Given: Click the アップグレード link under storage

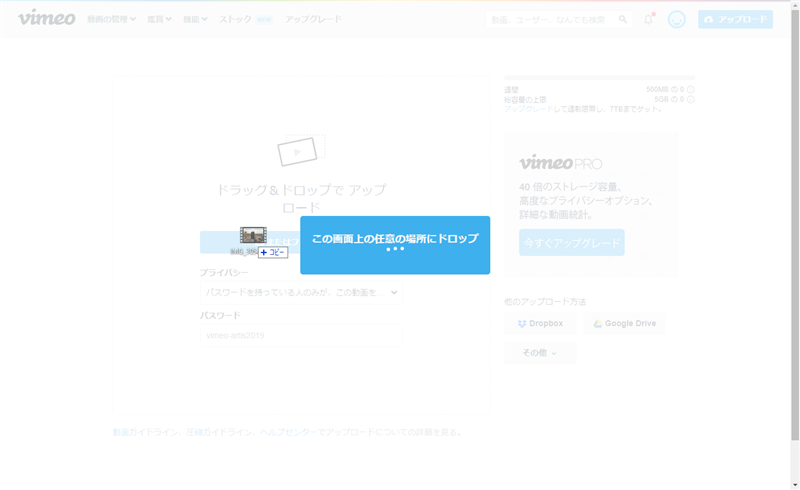Looking at the screenshot, I should pyautogui.click(x=528, y=109).
